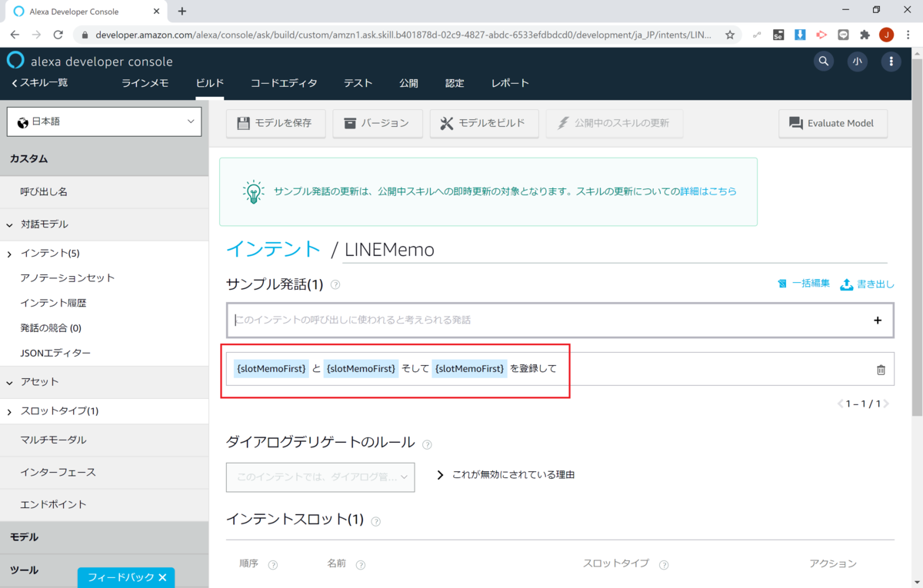Delete the sample utterance using the trash icon
Image resolution: width=923 pixels, height=588 pixels.
point(881,369)
